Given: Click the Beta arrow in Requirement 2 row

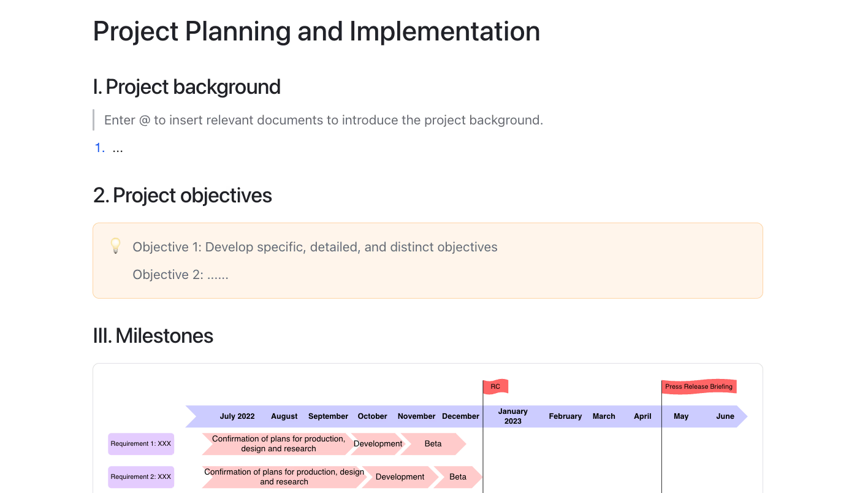Looking at the screenshot, I should coord(458,477).
